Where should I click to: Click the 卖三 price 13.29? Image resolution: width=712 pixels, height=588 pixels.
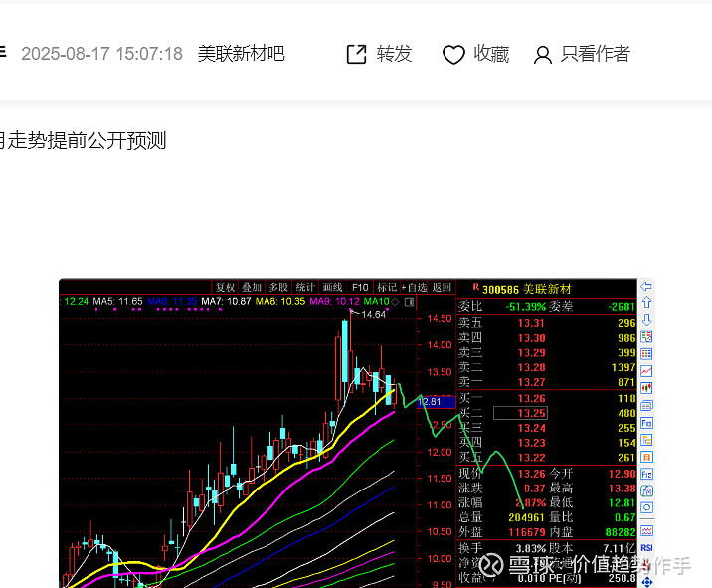click(x=531, y=352)
